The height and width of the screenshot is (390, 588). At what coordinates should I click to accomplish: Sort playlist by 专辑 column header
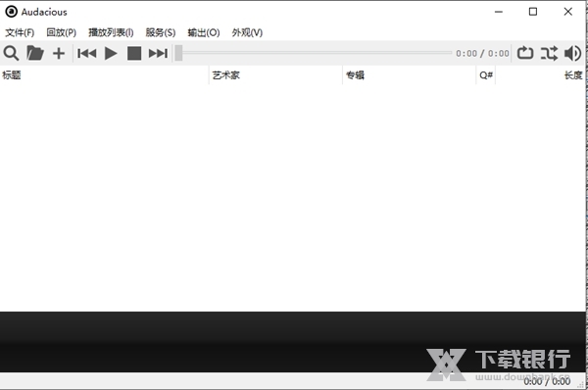tap(409, 75)
